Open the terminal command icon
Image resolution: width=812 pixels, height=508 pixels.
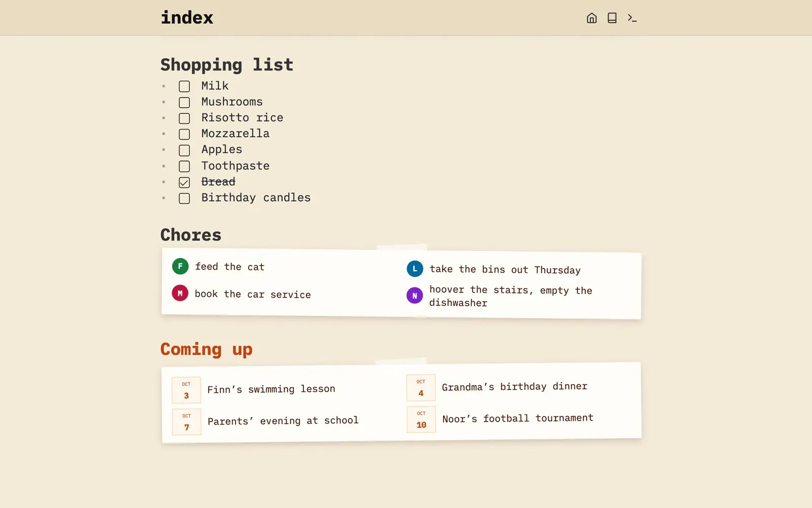(x=632, y=18)
